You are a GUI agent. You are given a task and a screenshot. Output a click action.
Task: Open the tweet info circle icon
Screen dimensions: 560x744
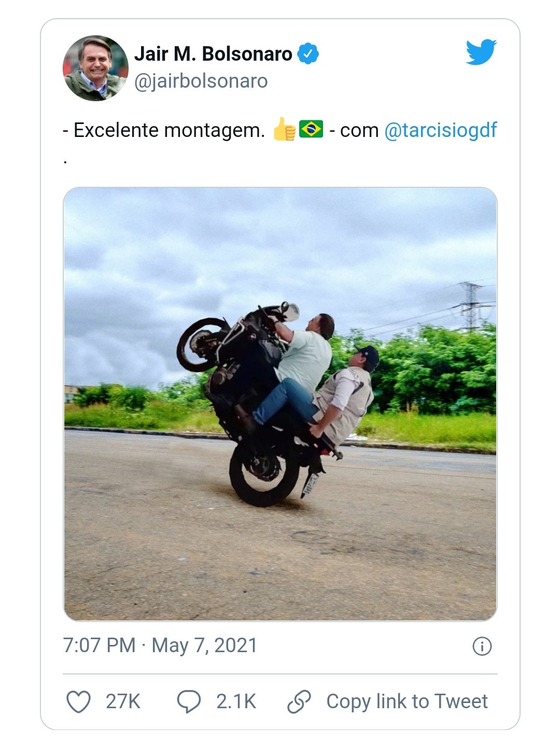pyautogui.click(x=482, y=646)
